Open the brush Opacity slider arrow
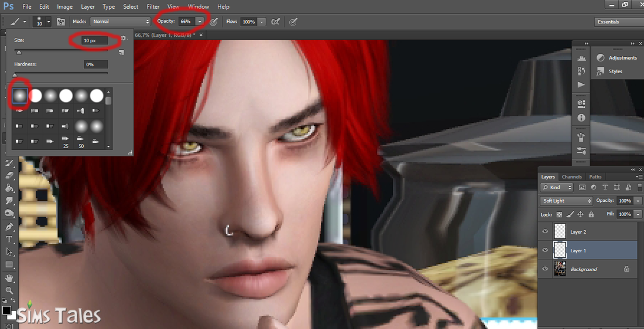 coord(200,21)
